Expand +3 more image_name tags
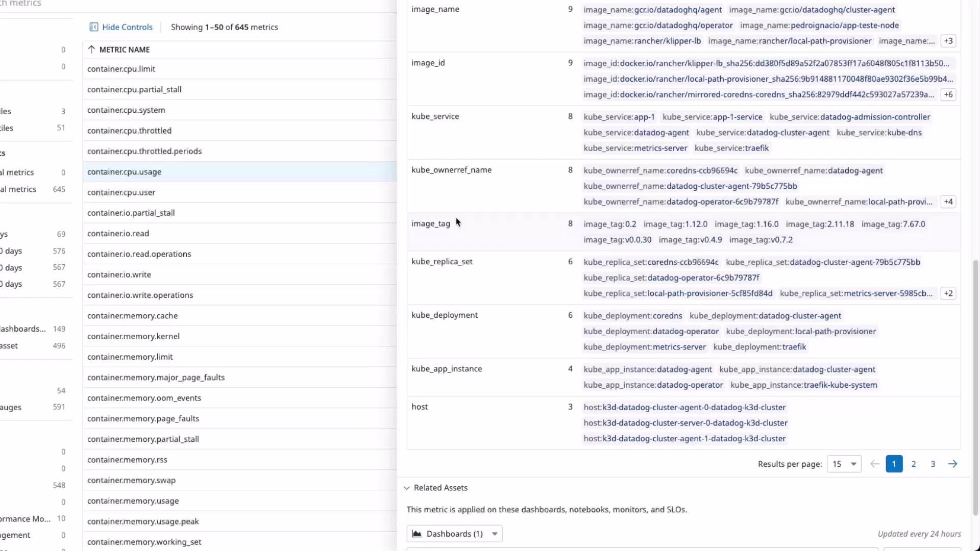This screenshot has width=980, height=551. pyautogui.click(x=948, y=41)
